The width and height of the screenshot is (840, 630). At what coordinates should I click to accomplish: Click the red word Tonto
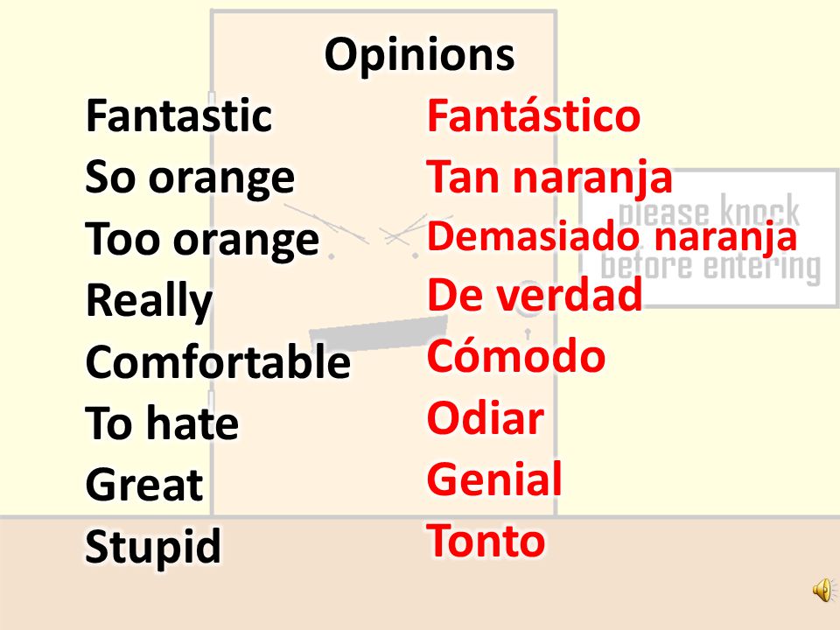(486, 541)
